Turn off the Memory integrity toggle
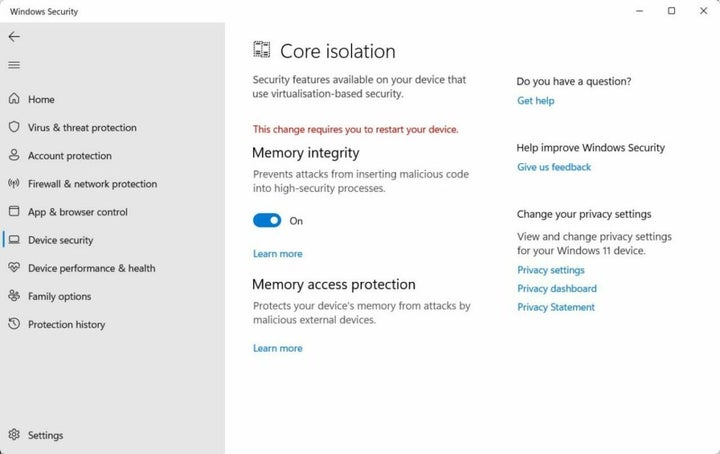 (267, 220)
